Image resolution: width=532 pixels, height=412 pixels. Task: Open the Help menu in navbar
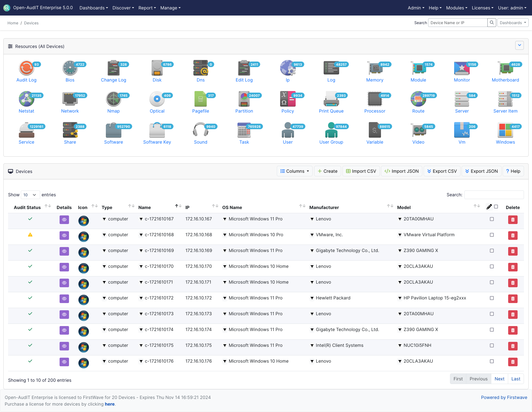pyautogui.click(x=435, y=8)
